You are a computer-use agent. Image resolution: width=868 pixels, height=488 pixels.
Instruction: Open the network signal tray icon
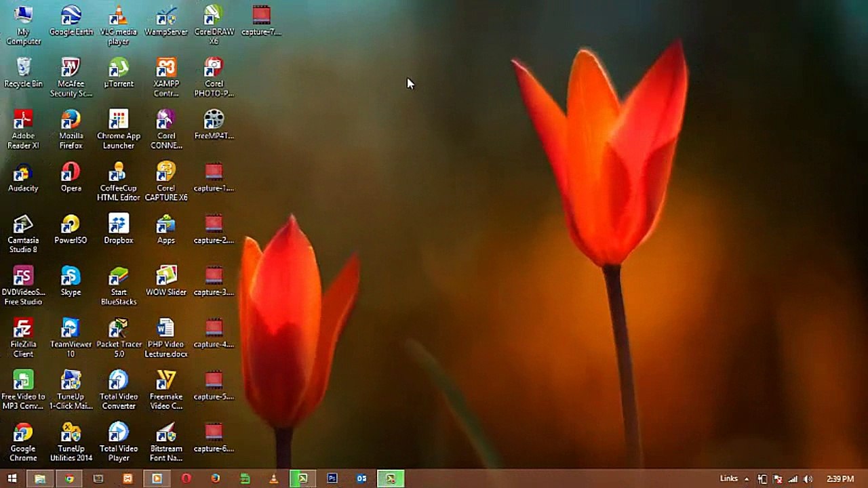click(x=793, y=479)
